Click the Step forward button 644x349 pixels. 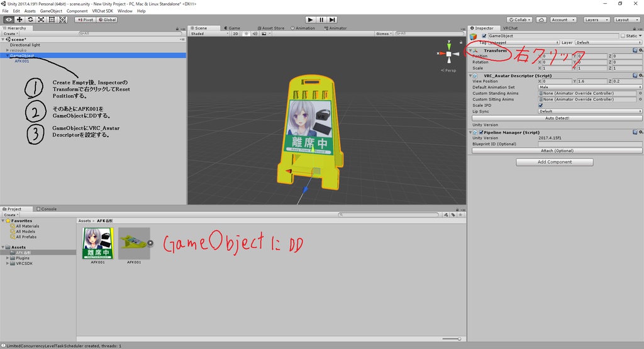coord(332,19)
